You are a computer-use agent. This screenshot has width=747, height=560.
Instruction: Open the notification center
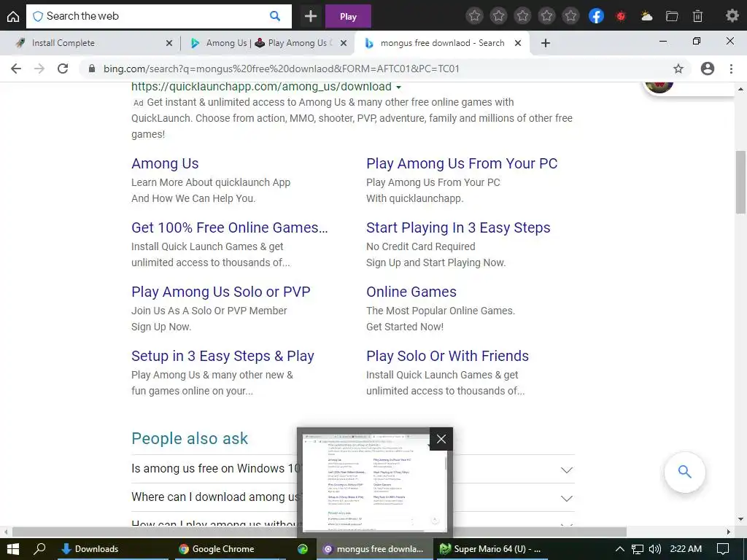point(723,549)
